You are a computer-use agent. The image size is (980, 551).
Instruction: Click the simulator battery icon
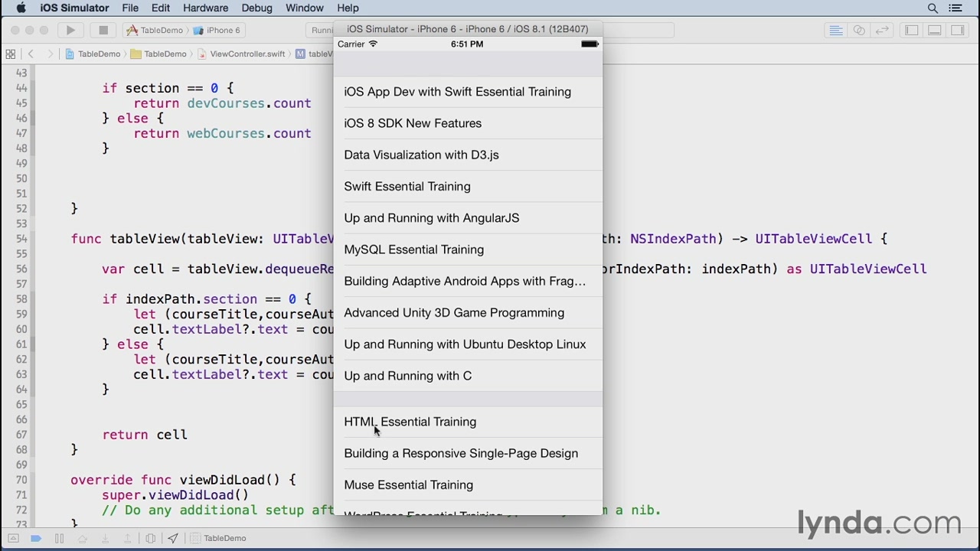[590, 44]
